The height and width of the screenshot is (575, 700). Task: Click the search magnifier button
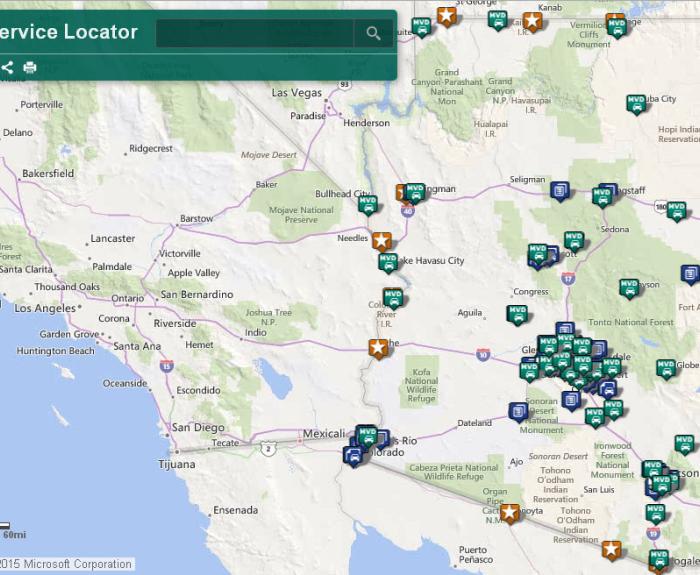coord(373,33)
